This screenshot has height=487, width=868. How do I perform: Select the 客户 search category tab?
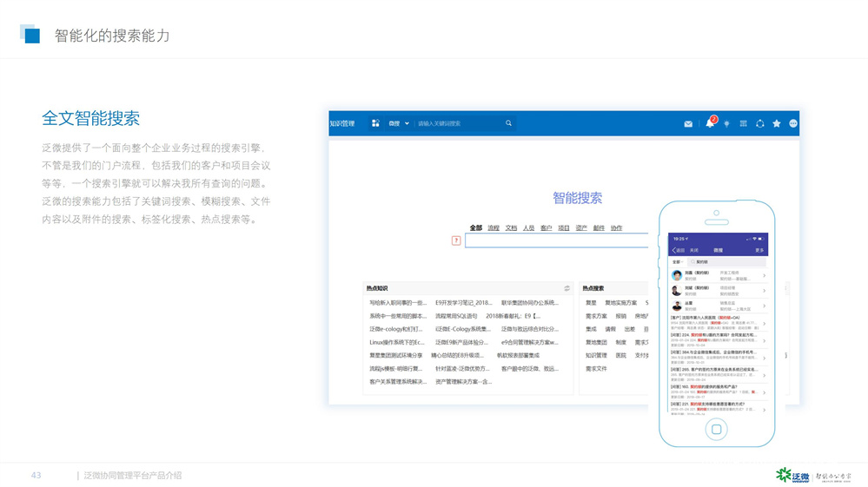[x=546, y=227]
